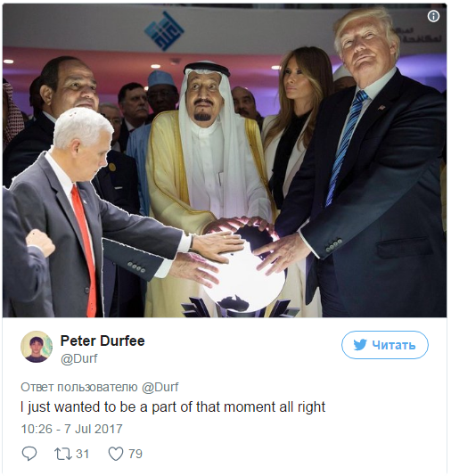The width and height of the screenshot is (451, 476).
Task: Click the 10:26 - 7 Jul 2017 timestamp
Action: coord(71,429)
